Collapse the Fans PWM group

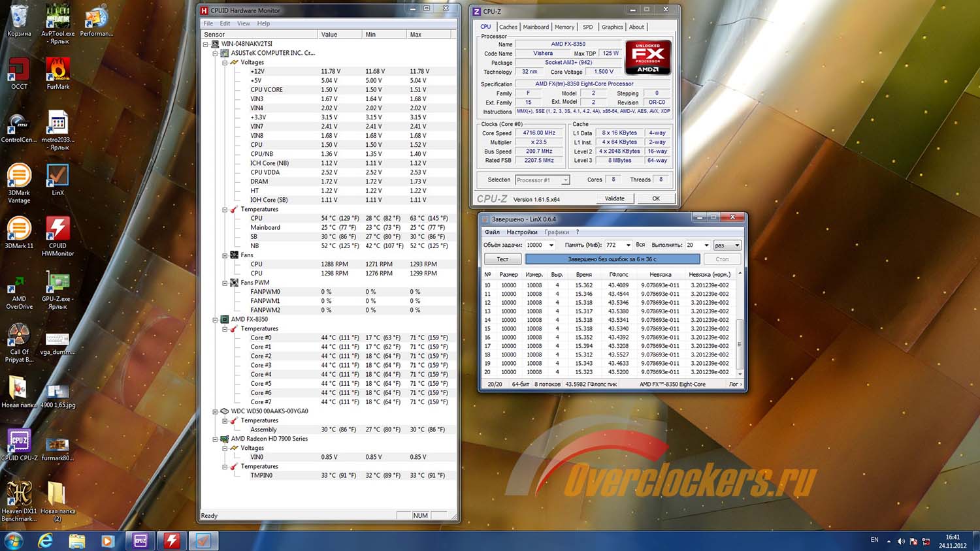point(225,283)
